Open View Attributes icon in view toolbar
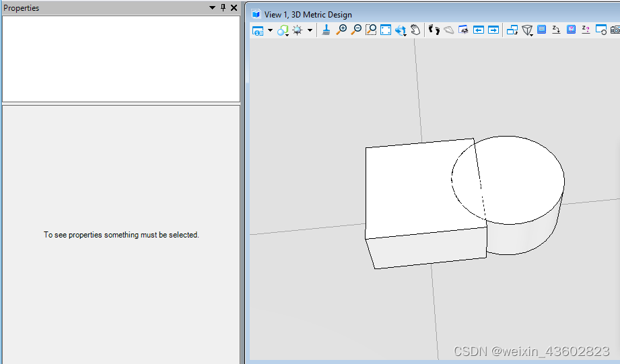 [258, 30]
